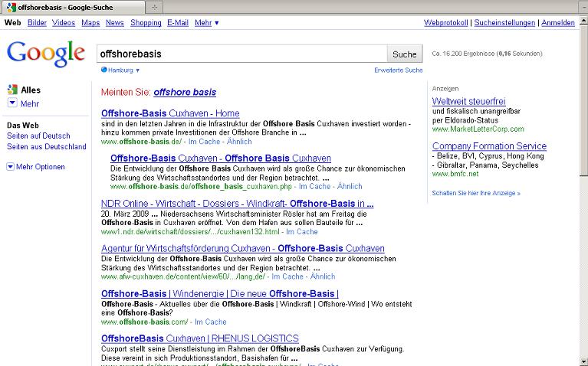
Task: Click the Alles icon in the sidebar
Action: coord(12,90)
